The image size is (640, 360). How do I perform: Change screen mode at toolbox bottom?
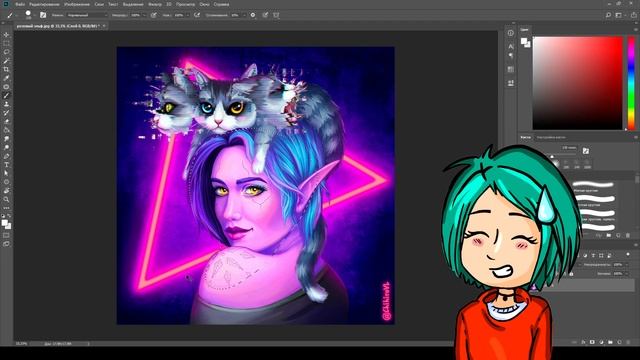tap(6, 244)
